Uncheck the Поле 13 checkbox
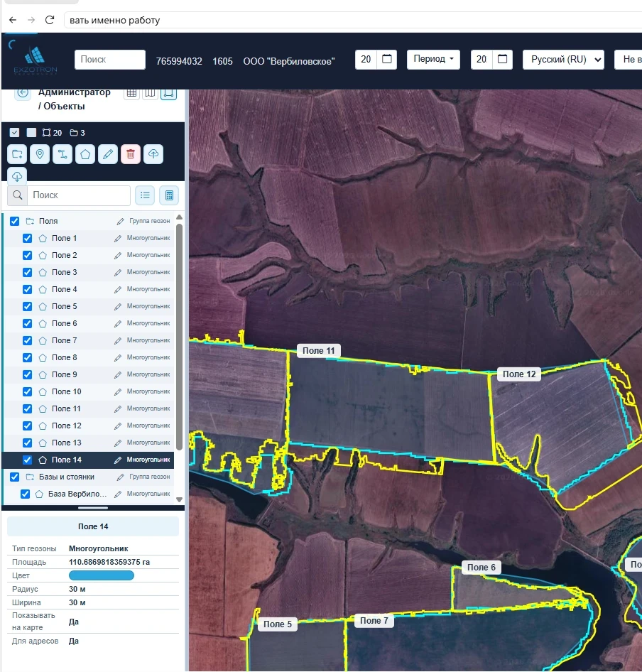The height and width of the screenshot is (672, 642). coord(27,443)
